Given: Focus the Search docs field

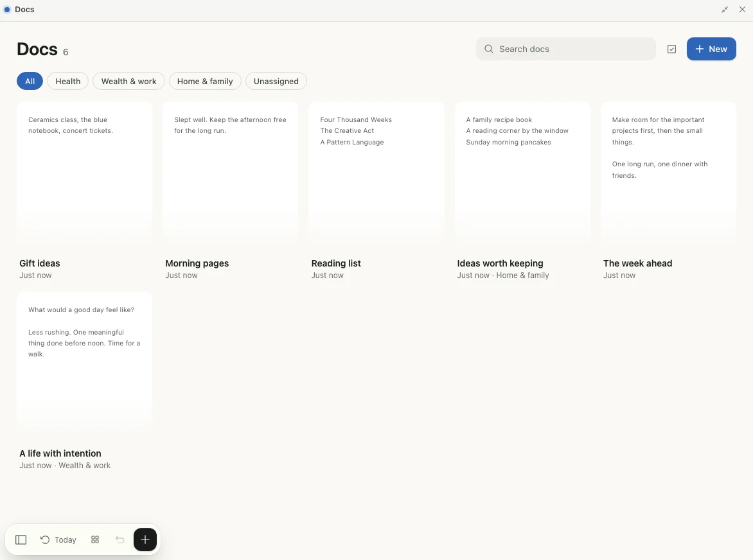Looking at the screenshot, I should (565, 49).
